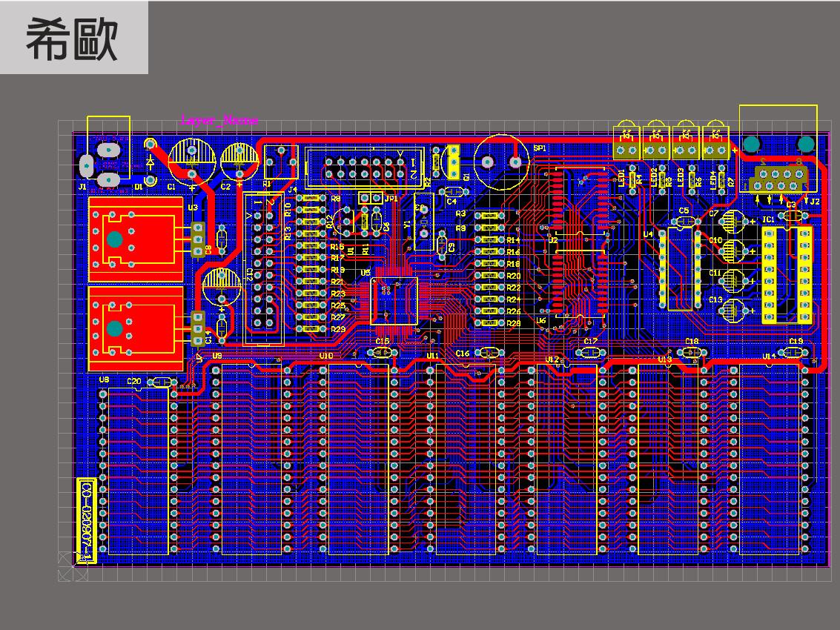Click the U14 chip at bottom right
This screenshot has height=630, width=840.
tap(769, 460)
